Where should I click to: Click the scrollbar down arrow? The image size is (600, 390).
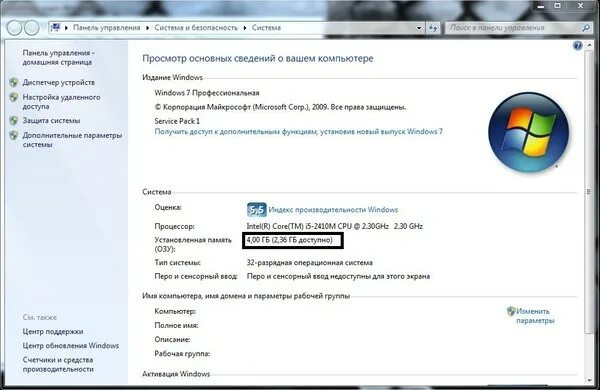tap(589, 380)
